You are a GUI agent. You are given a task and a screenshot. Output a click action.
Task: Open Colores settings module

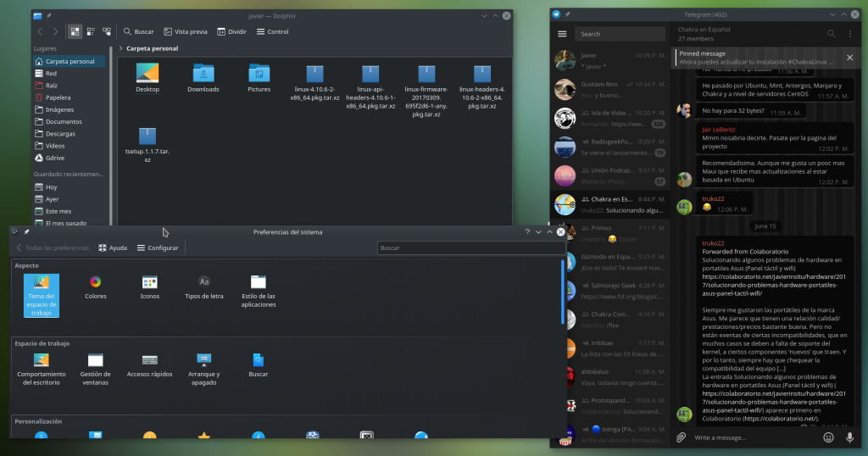(95, 288)
